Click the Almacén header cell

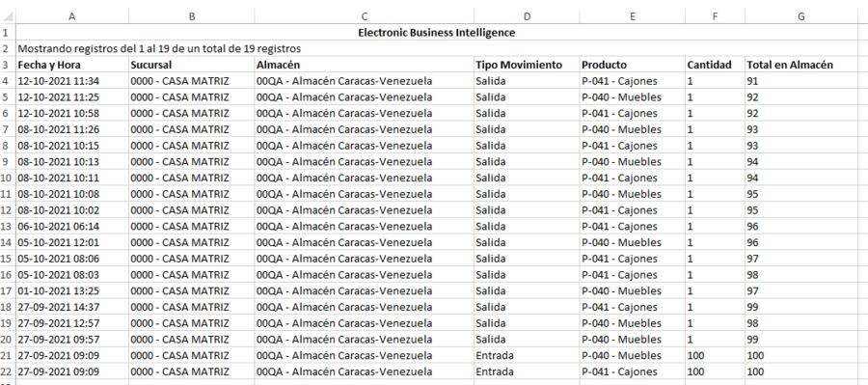point(365,65)
